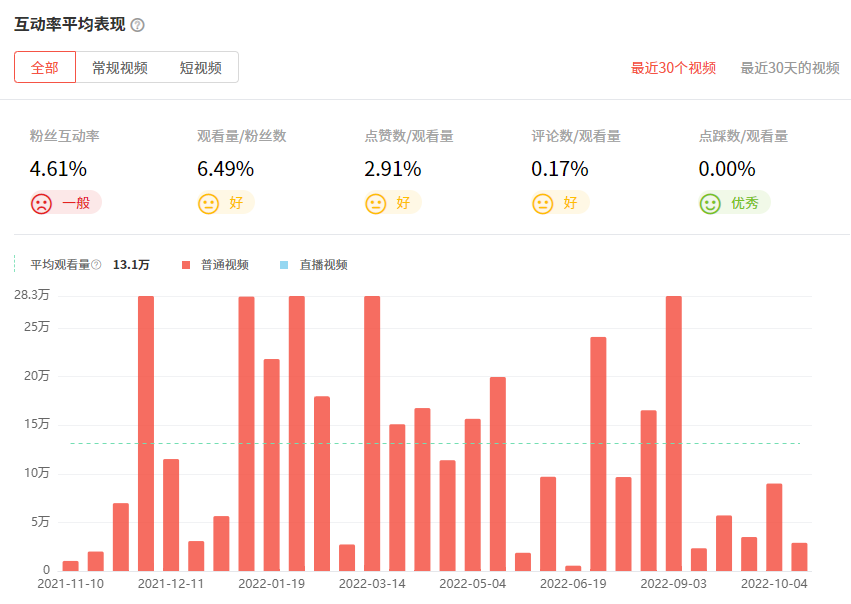Screen dimensions: 851x604
Task: Switch to 短视频 tab
Action: click(201, 68)
